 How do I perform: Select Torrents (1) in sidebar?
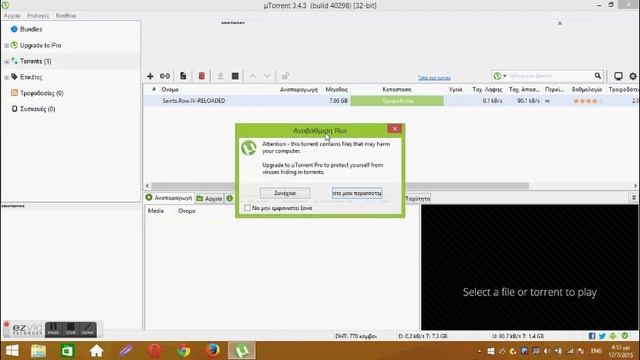tap(36, 61)
